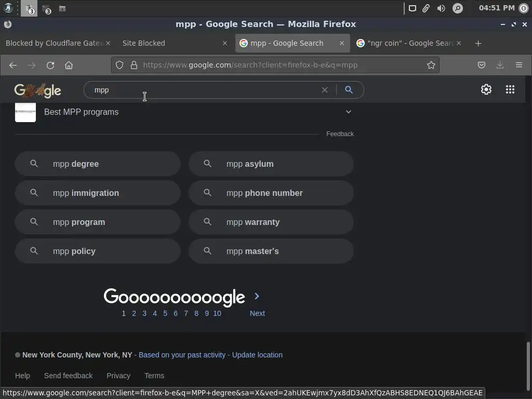Clear the search box with X
This screenshot has height=399, width=532.
(325, 90)
